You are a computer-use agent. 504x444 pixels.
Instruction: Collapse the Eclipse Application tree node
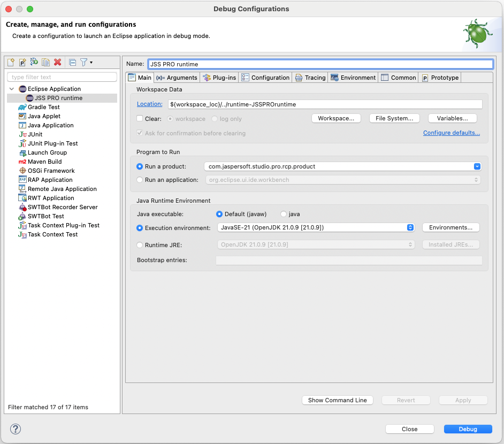(x=12, y=89)
